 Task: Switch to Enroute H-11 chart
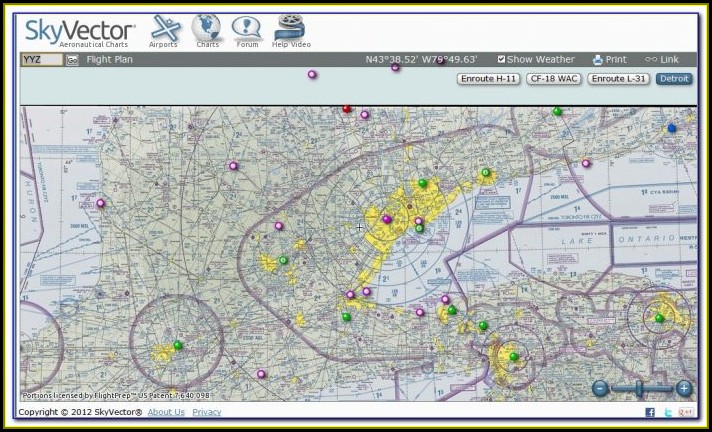(x=489, y=78)
